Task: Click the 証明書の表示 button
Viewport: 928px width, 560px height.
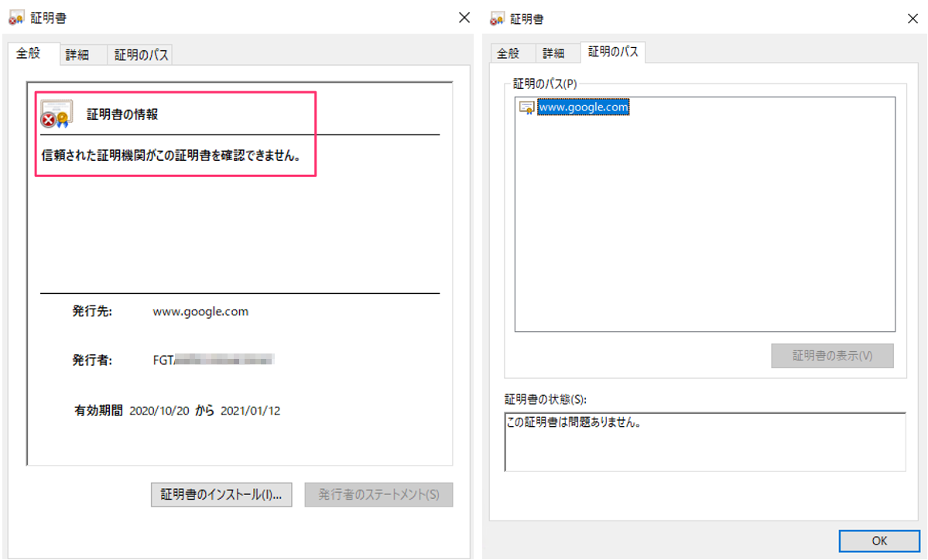Action: (x=832, y=356)
